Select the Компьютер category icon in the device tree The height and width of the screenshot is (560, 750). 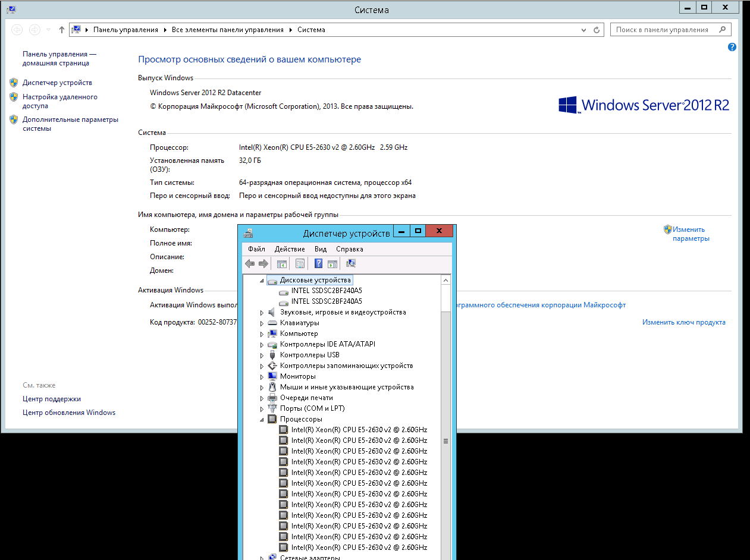(x=272, y=334)
